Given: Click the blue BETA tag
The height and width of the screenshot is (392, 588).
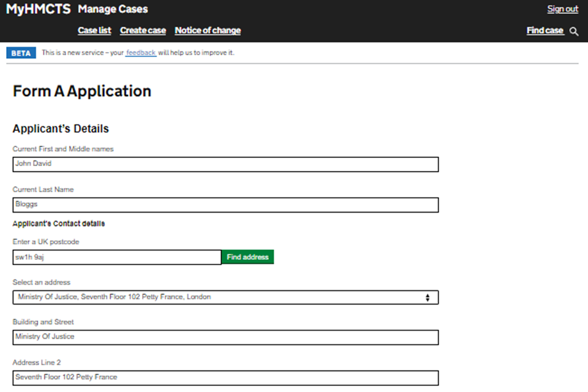Looking at the screenshot, I should [21, 53].
